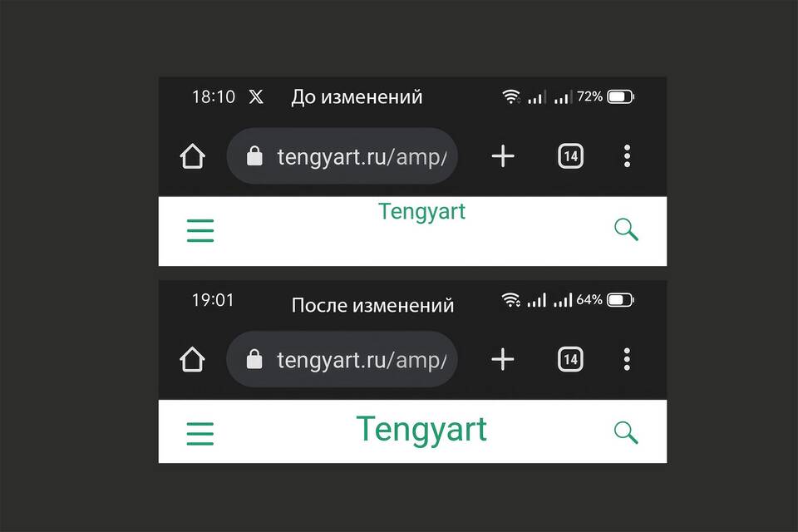Expand the hamburger menu on the upper Tengyart page
This screenshot has height=532, width=798.
point(200,230)
